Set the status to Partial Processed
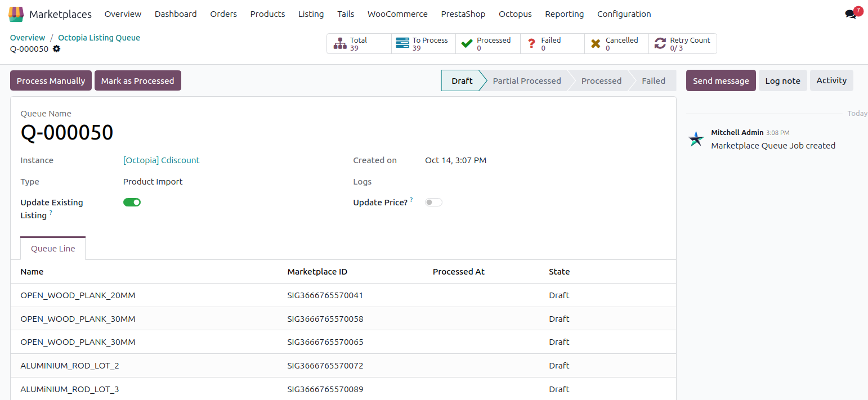 (527, 80)
